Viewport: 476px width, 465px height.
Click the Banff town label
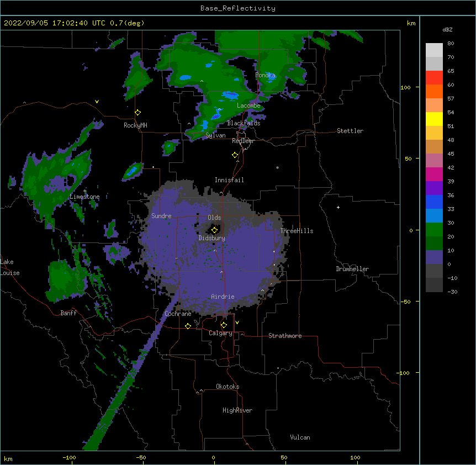tap(68, 313)
